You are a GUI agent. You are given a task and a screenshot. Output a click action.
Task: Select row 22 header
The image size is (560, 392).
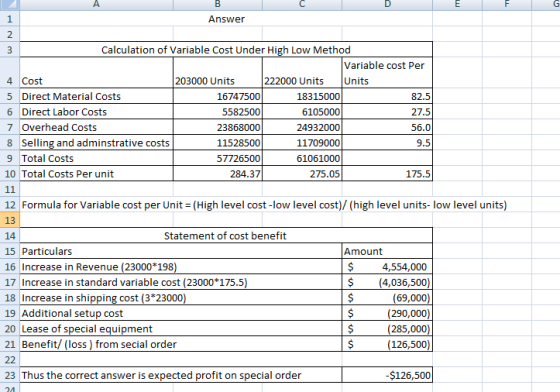10,360
